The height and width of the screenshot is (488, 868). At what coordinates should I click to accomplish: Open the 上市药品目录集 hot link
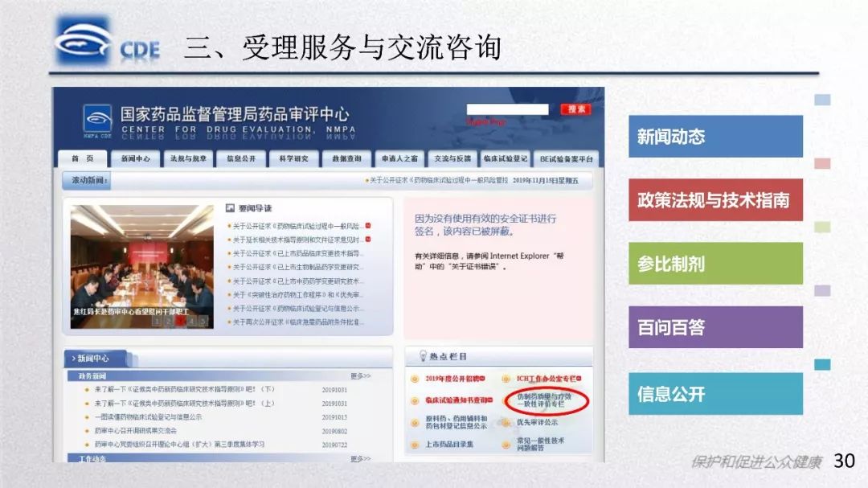[x=449, y=445]
